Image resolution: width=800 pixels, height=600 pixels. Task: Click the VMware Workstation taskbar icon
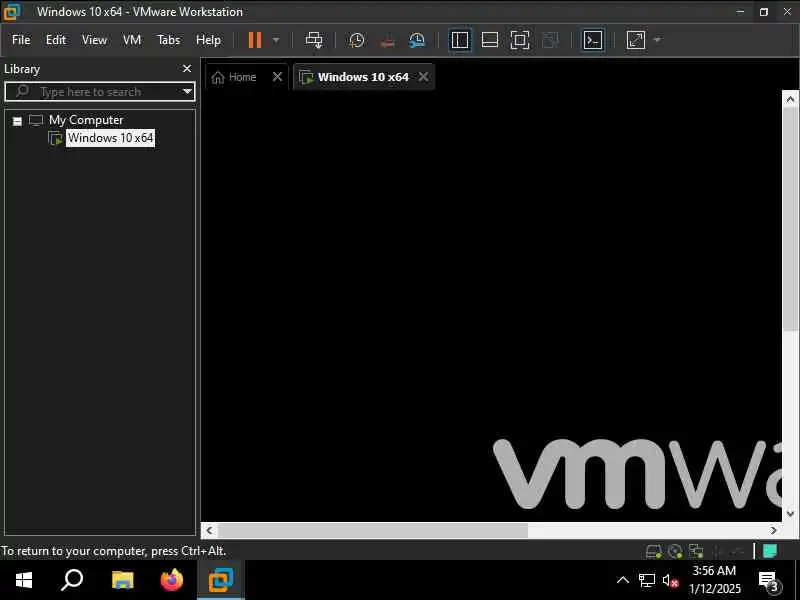point(221,580)
